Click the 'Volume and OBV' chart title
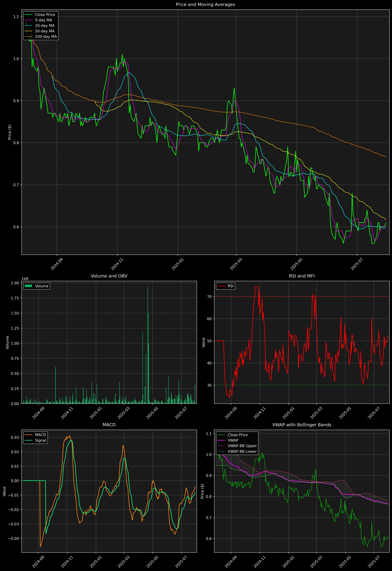Viewport: 392px width, 571px height. coord(109,276)
